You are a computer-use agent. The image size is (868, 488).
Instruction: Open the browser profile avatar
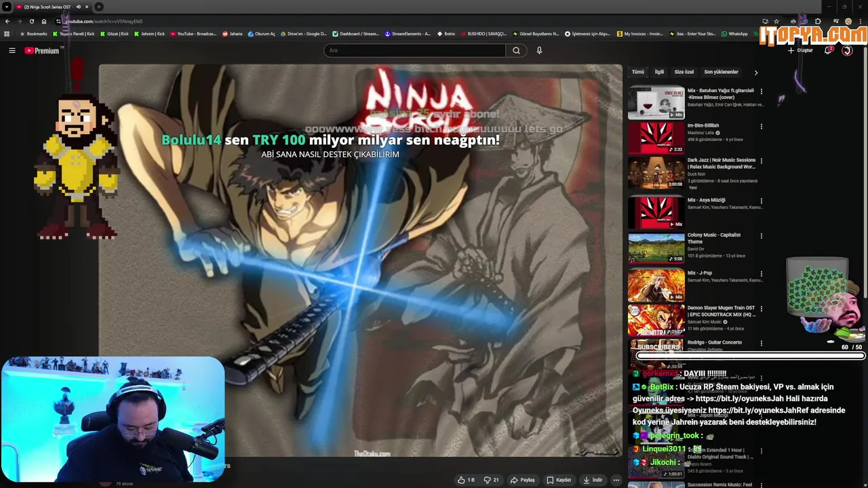[848, 21]
